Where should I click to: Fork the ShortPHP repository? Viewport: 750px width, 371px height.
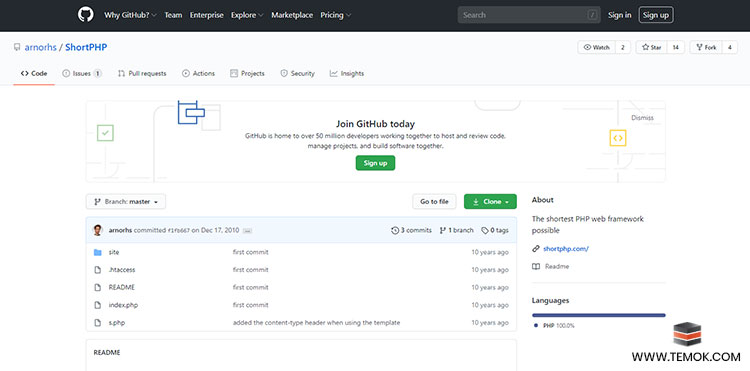tap(706, 47)
